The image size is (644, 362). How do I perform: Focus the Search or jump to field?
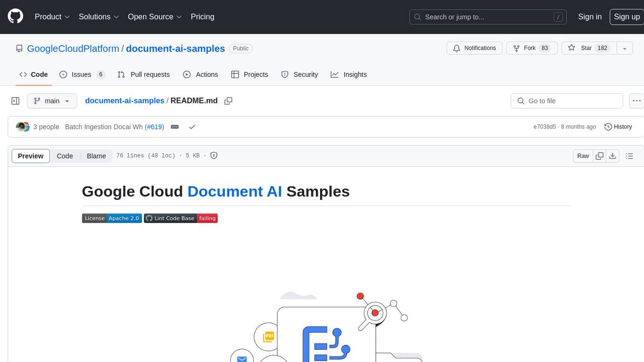pos(488,17)
